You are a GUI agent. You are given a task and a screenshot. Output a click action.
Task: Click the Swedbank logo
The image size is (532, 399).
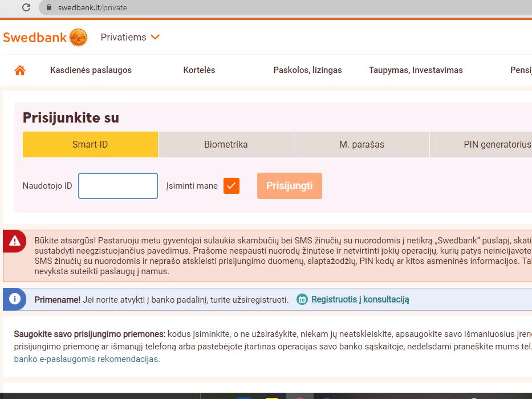[45, 37]
